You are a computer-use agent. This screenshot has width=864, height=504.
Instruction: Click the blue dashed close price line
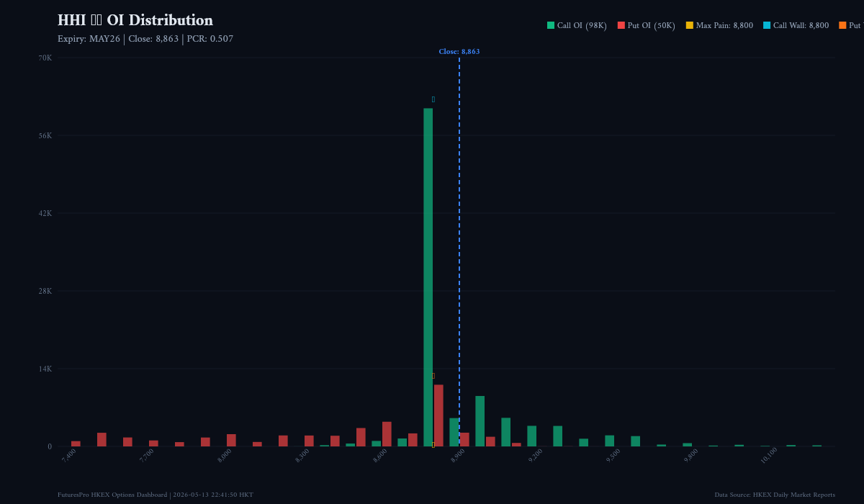459,252
